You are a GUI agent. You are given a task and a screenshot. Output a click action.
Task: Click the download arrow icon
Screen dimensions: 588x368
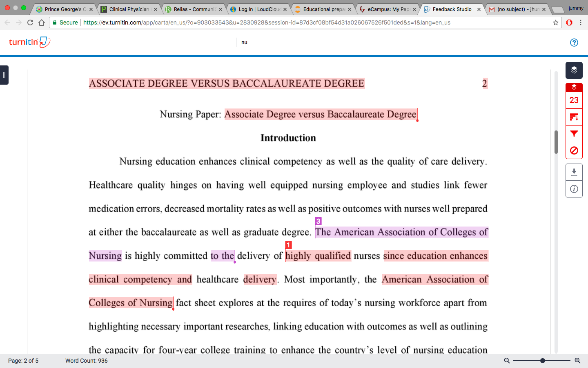point(574,172)
